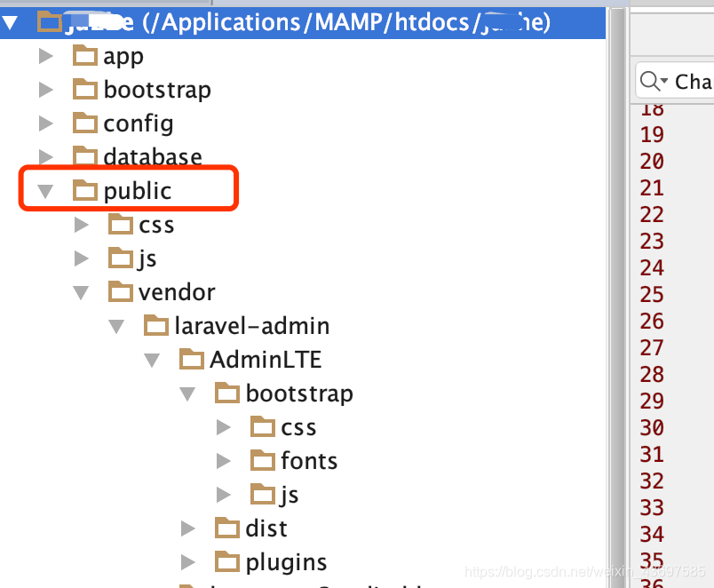
Task: Click the dist folder icon
Action: coord(227,527)
